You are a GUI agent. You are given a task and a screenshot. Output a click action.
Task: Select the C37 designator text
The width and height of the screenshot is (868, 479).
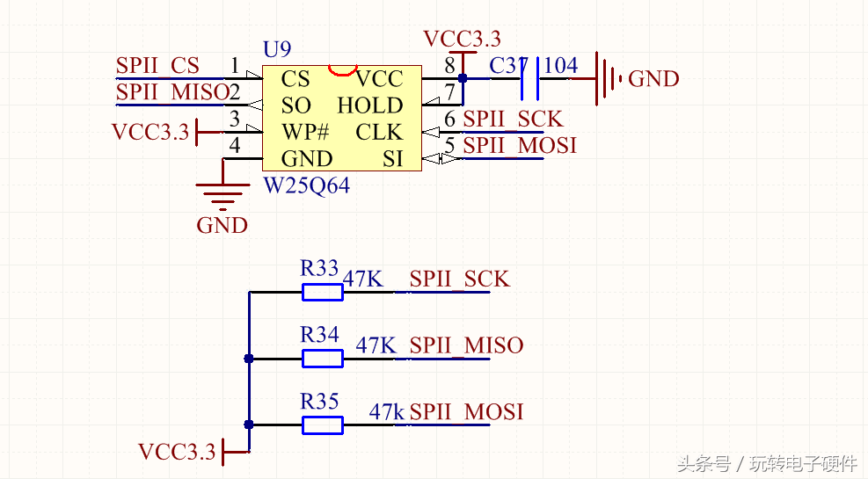[x=508, y=66]
